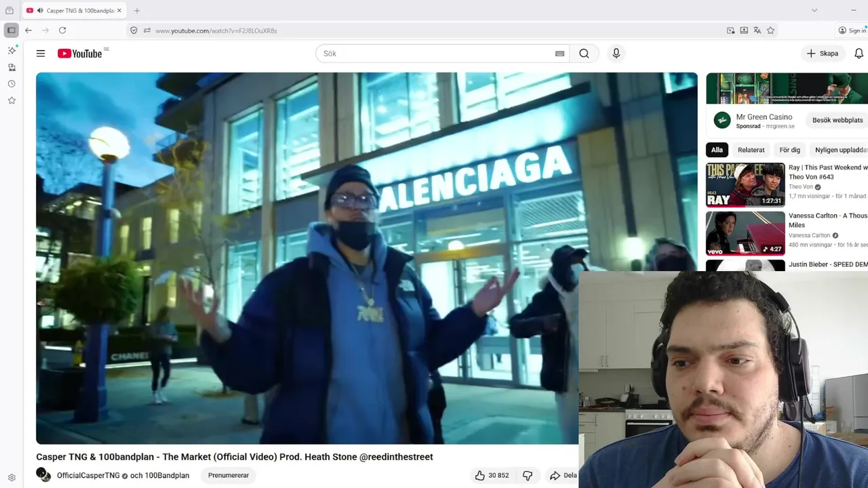The width and height of the screenshot is (868, 488).
Task: Click the Vanessa Carlton channel name
Action: coord(809,235)
